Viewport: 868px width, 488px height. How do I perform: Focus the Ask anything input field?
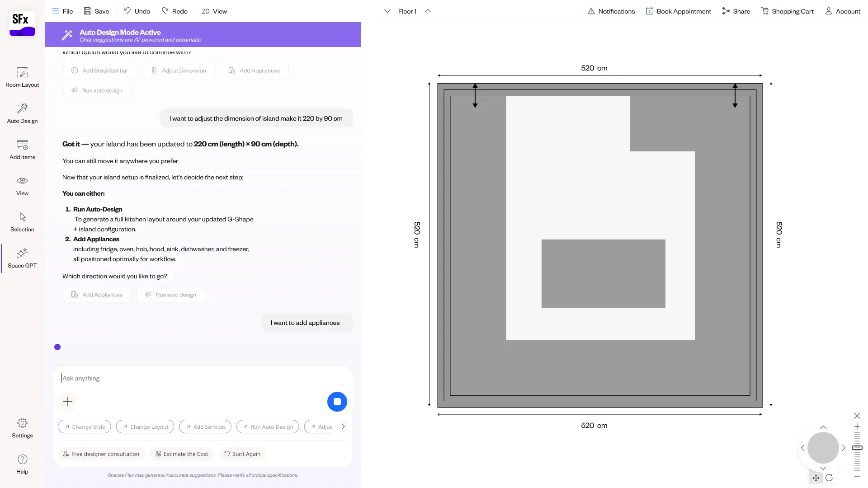(x=203, y=378)
